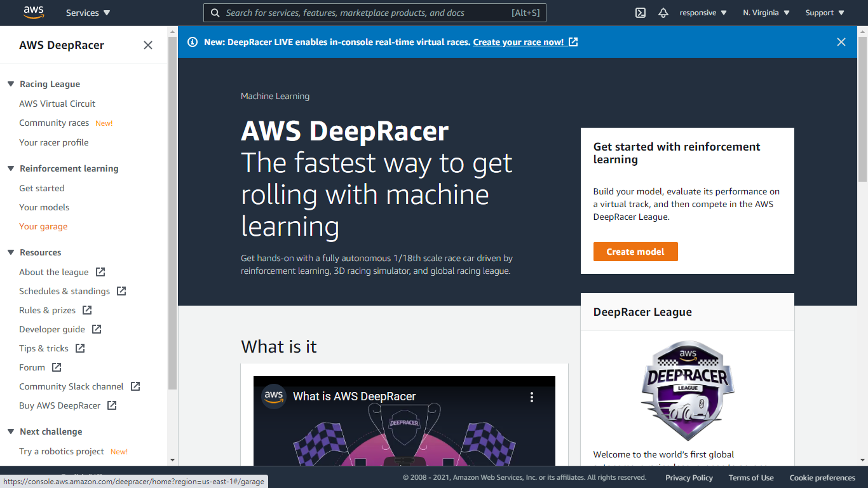This screenshot has width=868, height=488.
Task: Click the AWS channel avatar in video
Action: tap(274, 396)
